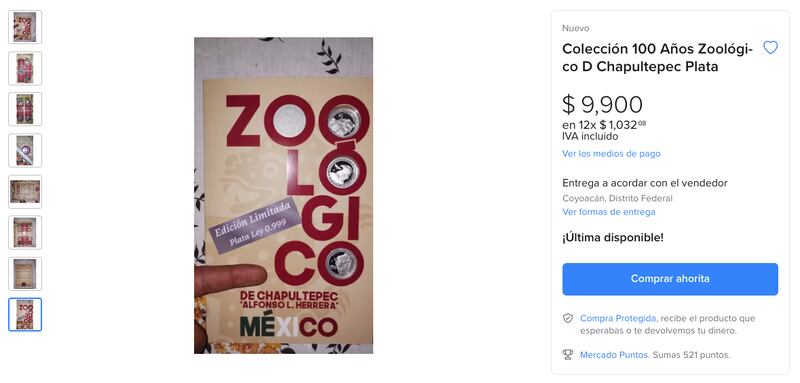800x383 pixels.
Task: Click the $ 9,900 price text
Action: pos(602,105)
